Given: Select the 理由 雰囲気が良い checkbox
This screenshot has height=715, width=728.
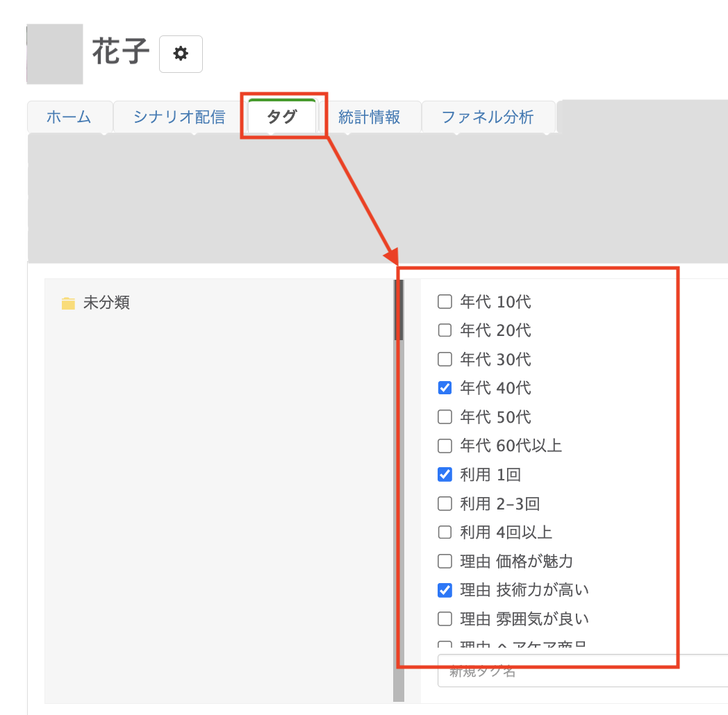Looking at the screenshot, I should [445, 619].
